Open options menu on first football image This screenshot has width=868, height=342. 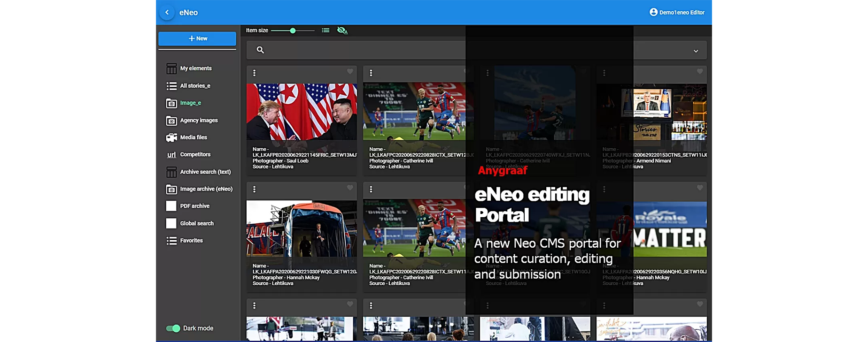pyautogui.click(x=371, y=73)
